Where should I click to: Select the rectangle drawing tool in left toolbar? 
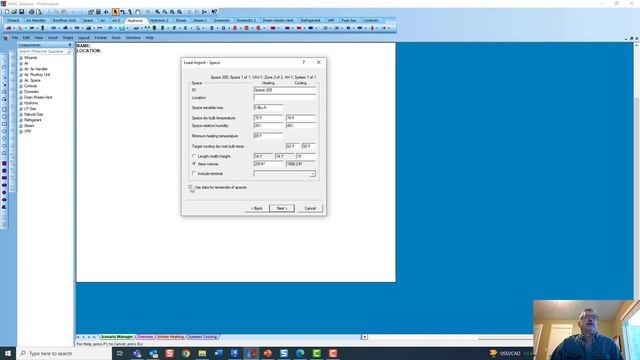click(x=4, y=109)
